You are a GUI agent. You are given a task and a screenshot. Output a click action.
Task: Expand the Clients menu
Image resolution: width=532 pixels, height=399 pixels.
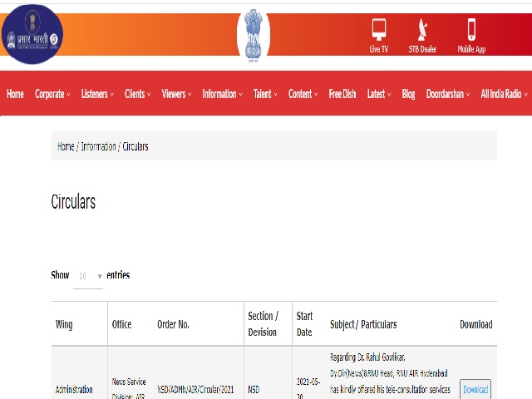pyautogui.click(x=137, y=94)
